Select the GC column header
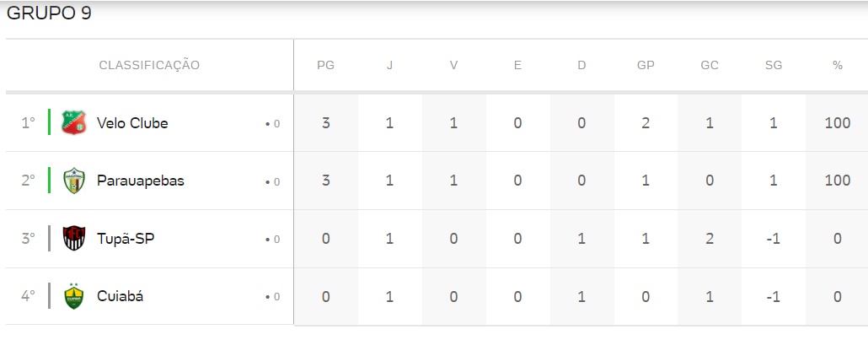Viewport: 868px width, 340px height. tap(709, 66)
